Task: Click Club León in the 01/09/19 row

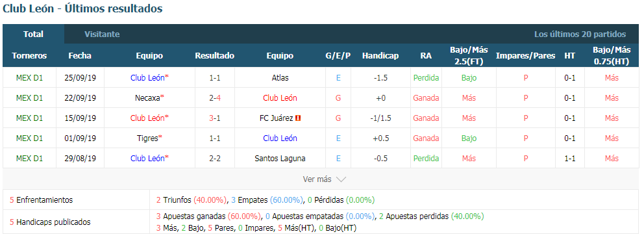Action: tap(280, 138)
